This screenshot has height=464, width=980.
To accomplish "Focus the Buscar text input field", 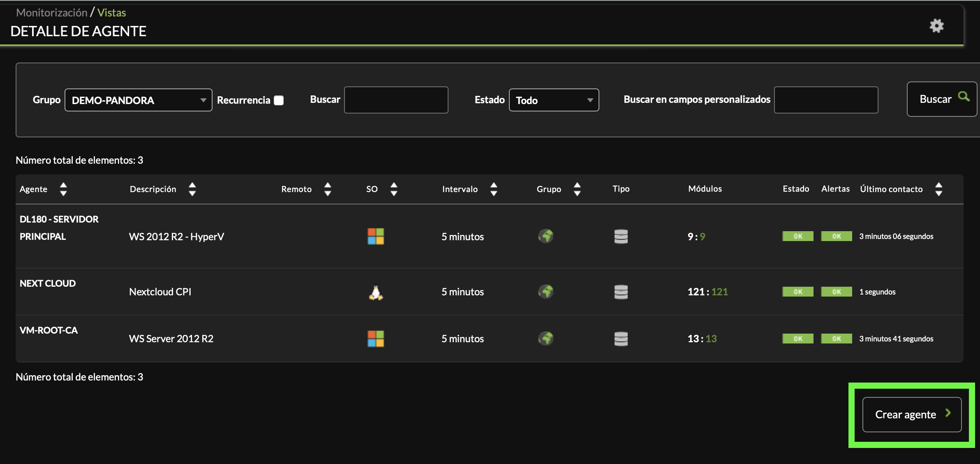I will pyautogui.click(x=396, y=100).
